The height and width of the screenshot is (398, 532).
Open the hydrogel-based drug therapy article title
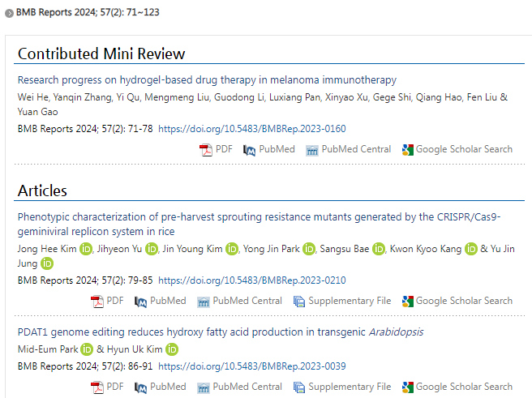(207, 79)
